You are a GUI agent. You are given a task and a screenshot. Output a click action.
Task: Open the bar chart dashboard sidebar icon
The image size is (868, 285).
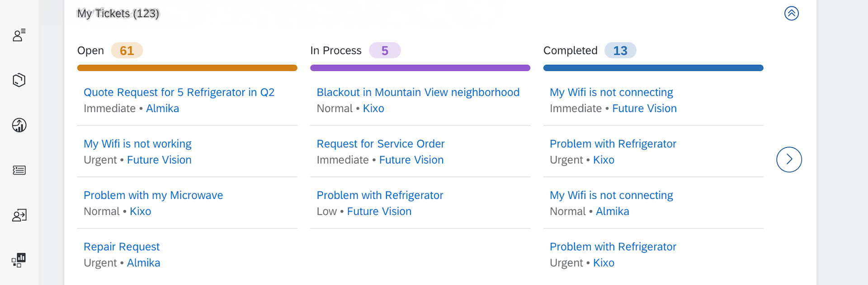coord(19,260)
